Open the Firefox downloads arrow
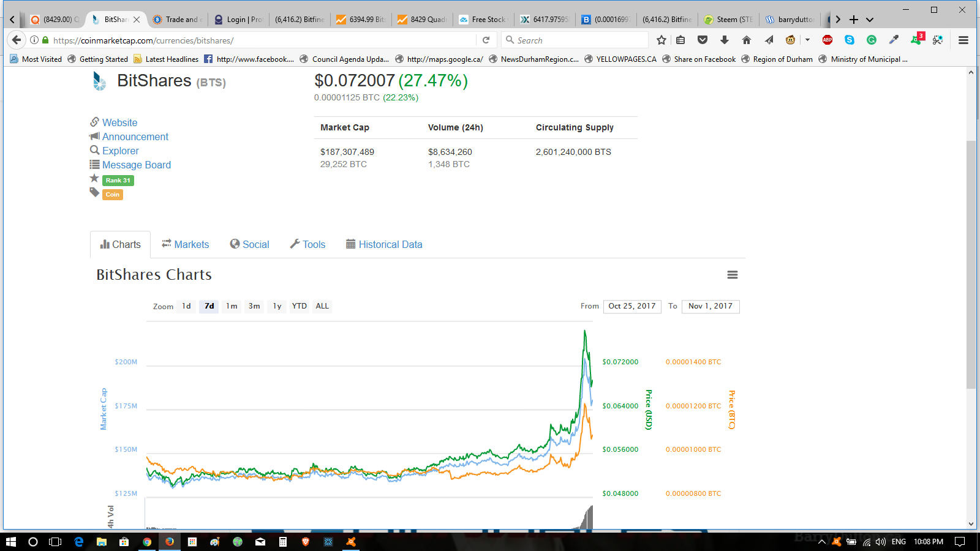Viewport: 980px width, 551px height. [x=725, y=40]
